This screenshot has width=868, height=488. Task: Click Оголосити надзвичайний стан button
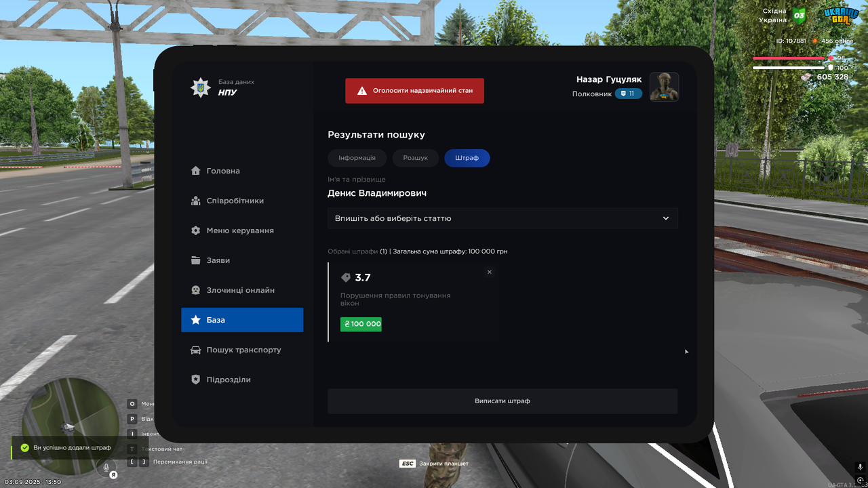[414, 91]
